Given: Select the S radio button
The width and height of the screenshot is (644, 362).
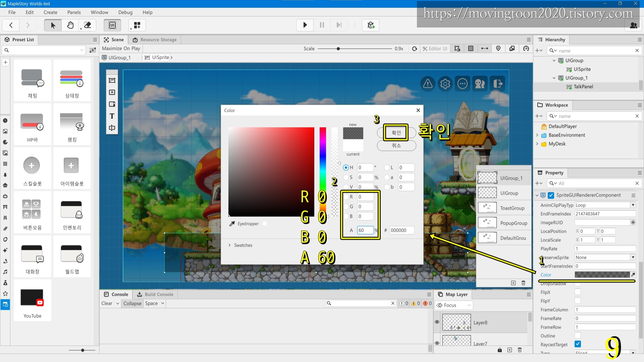Looking at the screenshot, I should coord(346,177).
